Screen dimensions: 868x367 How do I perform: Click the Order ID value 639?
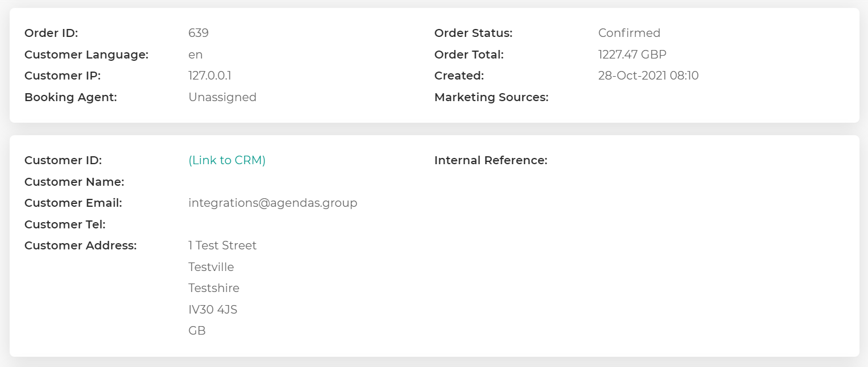click(x=198, y=33)
